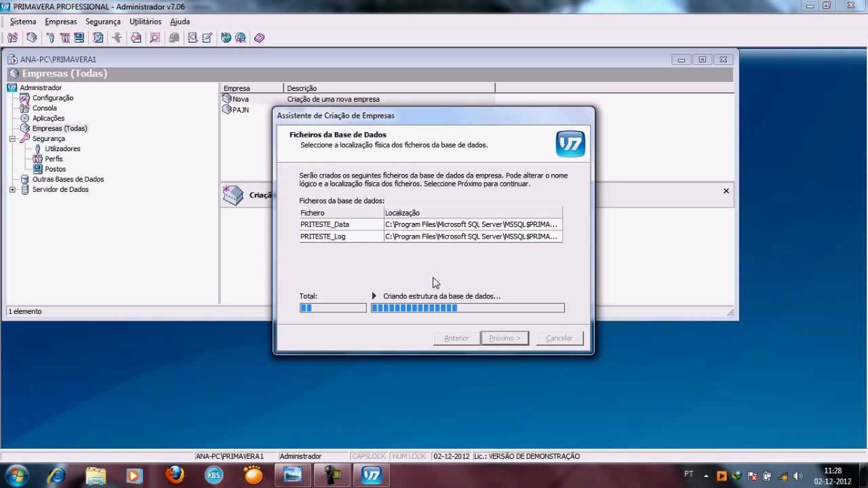Click the greyed-out arrow toolbar icon
This screenshot has height=488, width=868.
pos(117,38)
